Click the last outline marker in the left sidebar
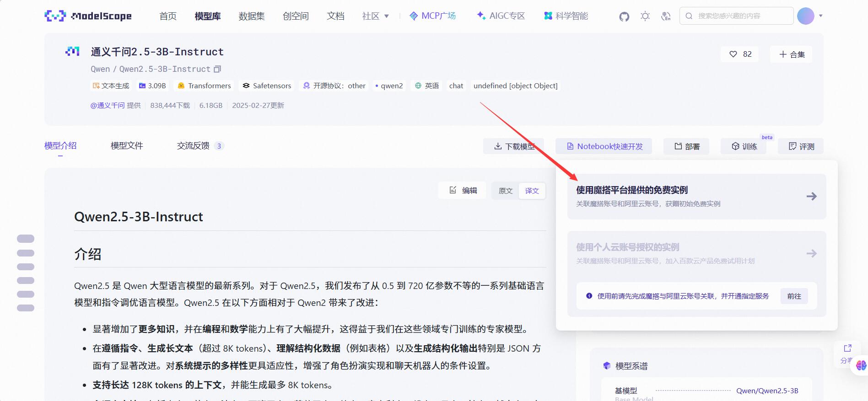Image resolution: width=868 pixels, height=401 pixels. (26, 308)
